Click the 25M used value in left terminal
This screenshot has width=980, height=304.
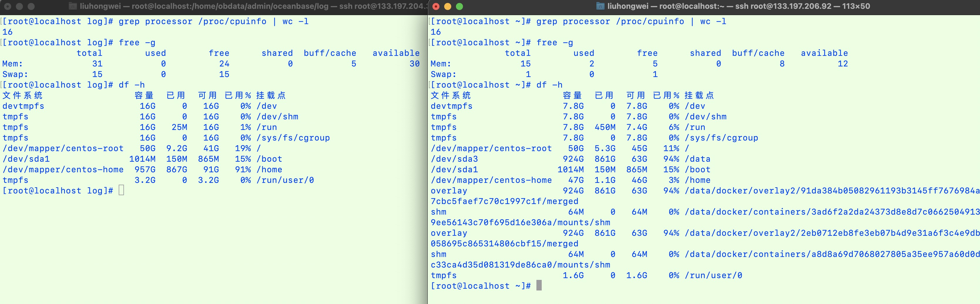(x=179, y=127)
